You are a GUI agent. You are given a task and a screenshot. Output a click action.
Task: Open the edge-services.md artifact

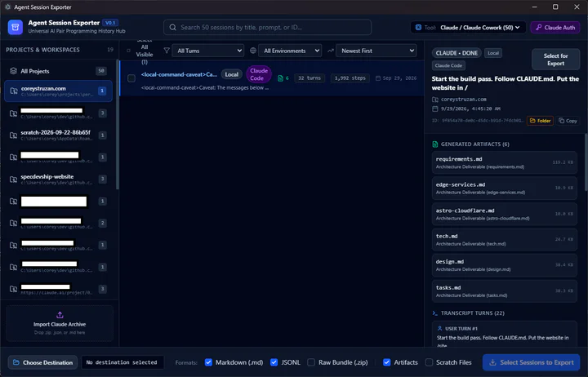[505, 188]
